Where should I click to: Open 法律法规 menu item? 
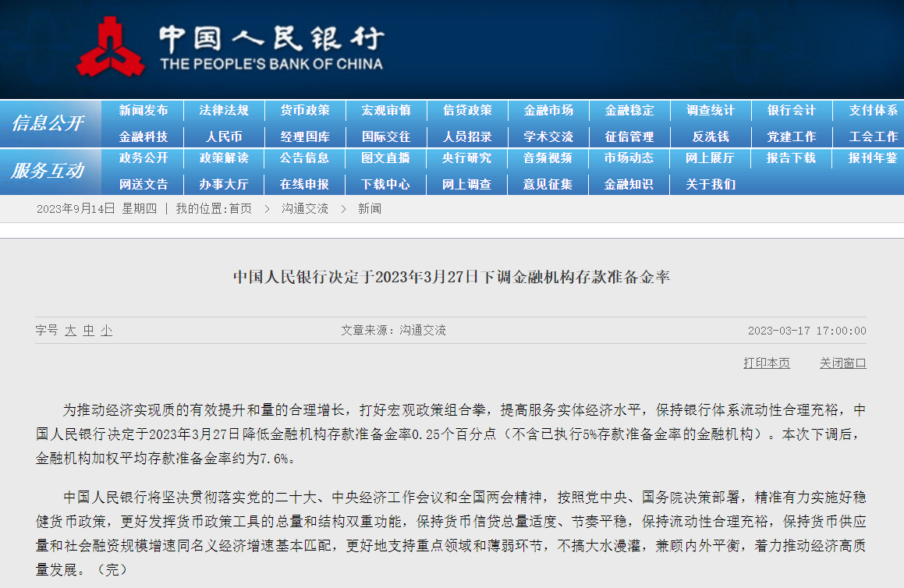(224, 110)
